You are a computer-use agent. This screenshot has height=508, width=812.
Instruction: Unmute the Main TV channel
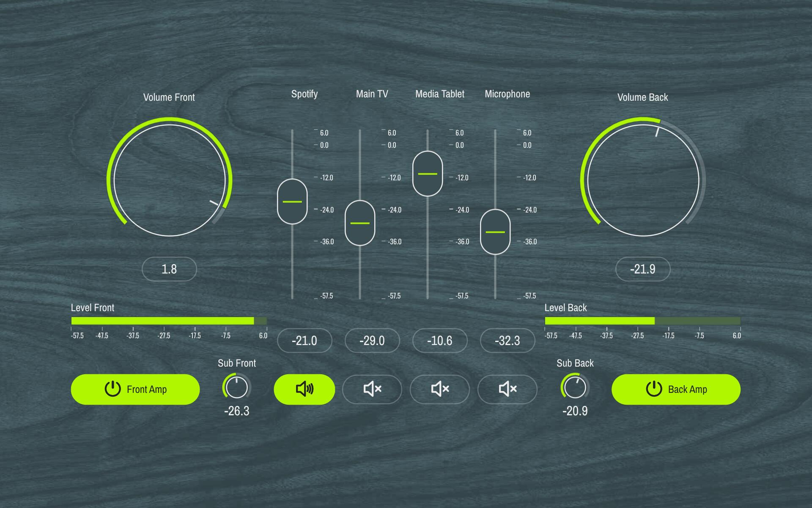pos(372,389)
